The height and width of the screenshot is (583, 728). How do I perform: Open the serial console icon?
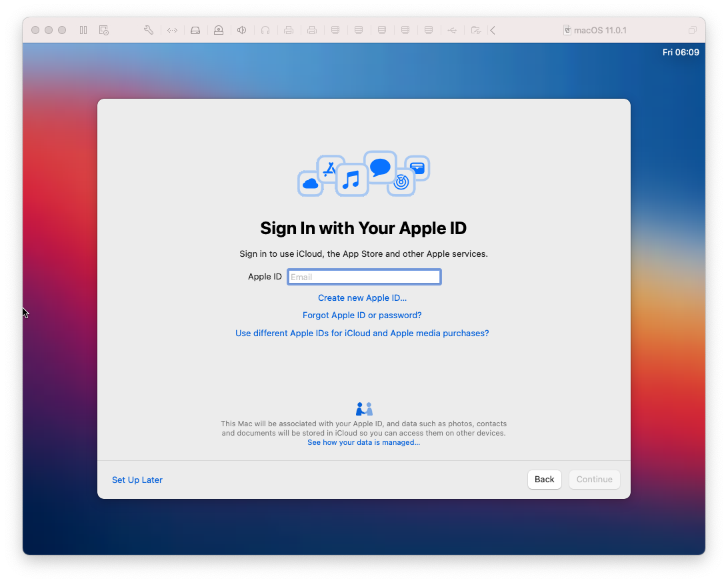coord(172,30)
